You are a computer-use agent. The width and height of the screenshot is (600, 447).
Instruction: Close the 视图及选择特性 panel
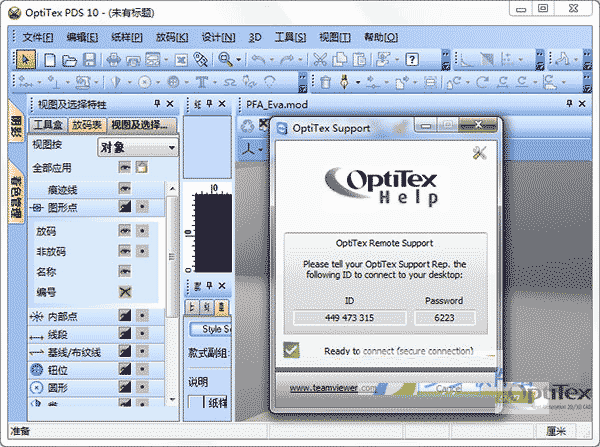[x=170, y=104]
